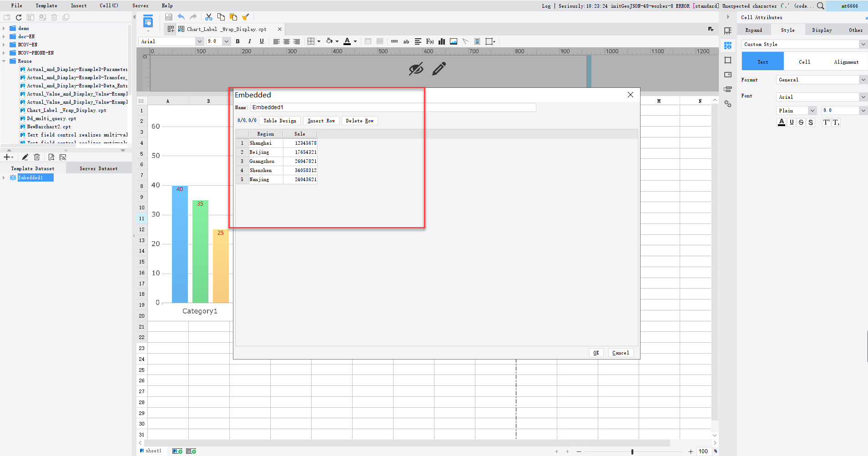Open the File menu
Image resolution: width=868 pixels, height=456 pixels.
pos(17,5)
